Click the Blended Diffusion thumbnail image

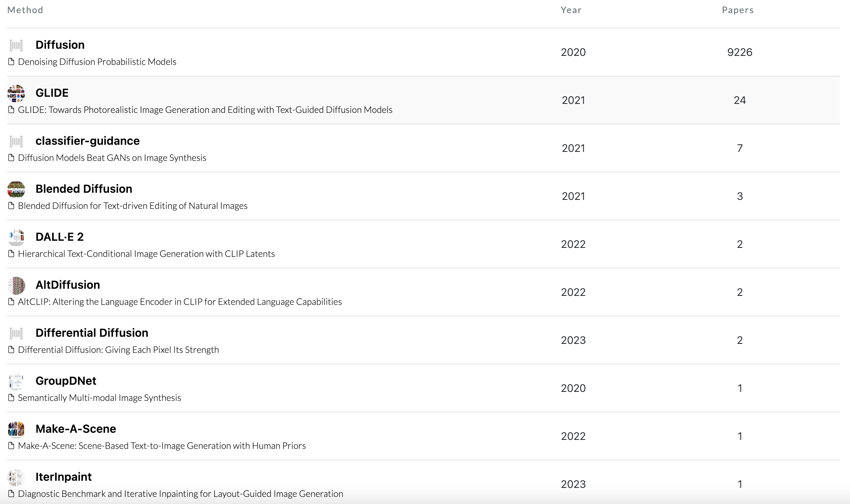tap(16, 189)
